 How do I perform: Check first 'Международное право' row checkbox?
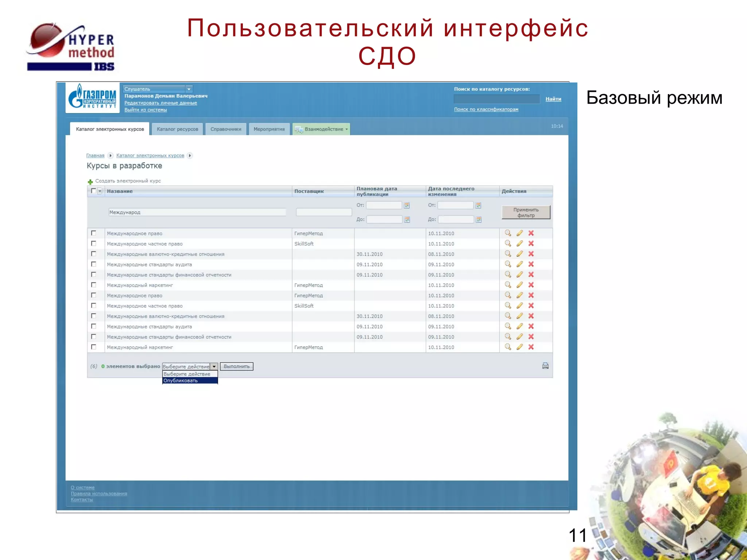tap(93, 233)
